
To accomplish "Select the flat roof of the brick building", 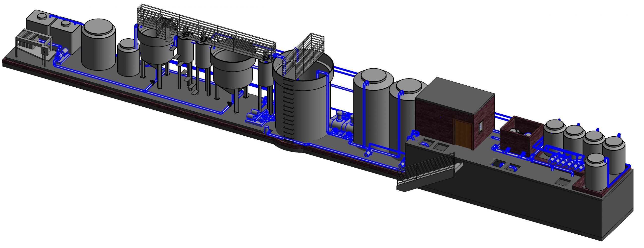I will click(x=456, y=96).
